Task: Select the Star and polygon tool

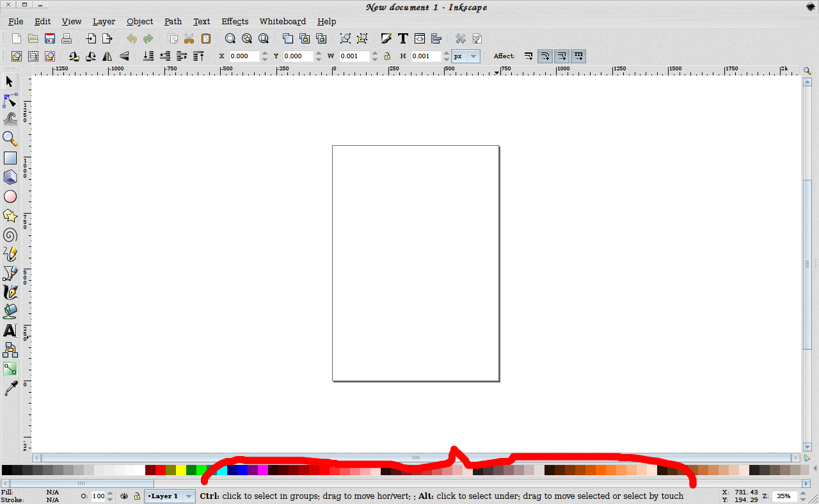Action: [x=10, y=216]
